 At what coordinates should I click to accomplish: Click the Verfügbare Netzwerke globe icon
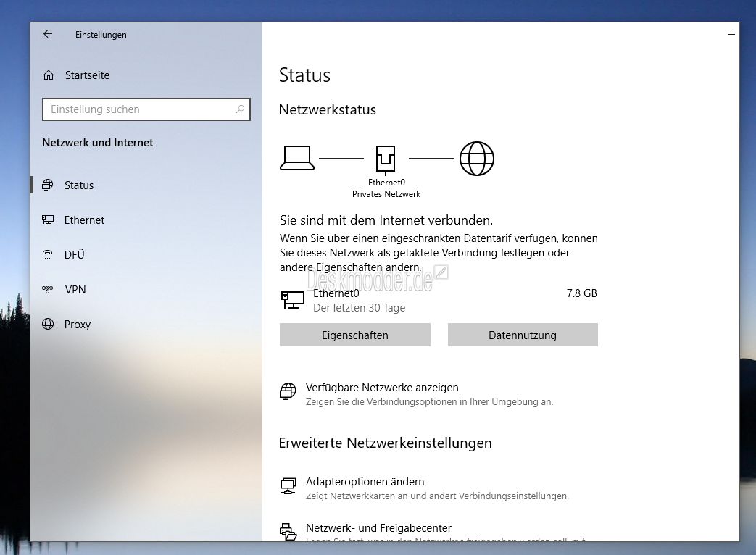click(x=288, y=391)
